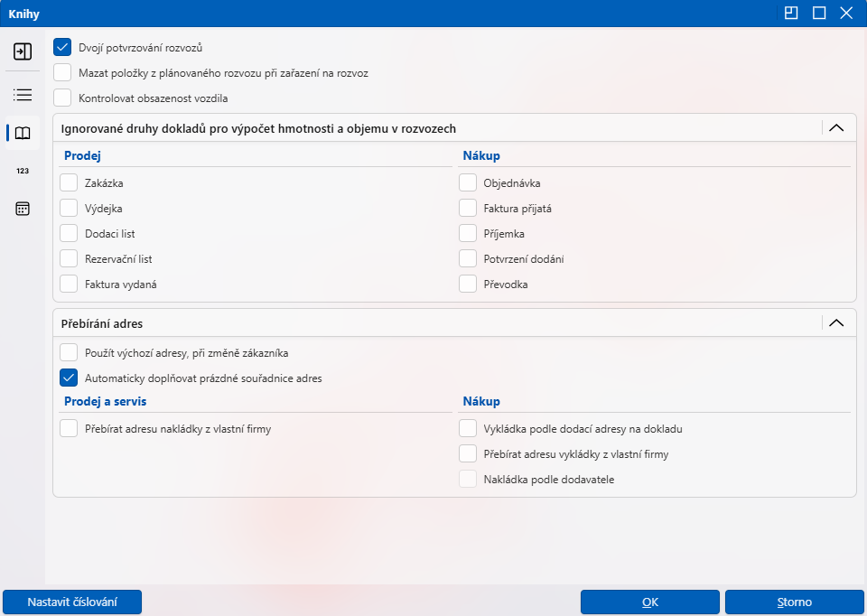Screen dimensions: 867x616
Task: Collapse the Ignorované druhy dokladů section
Action: point(836,128)
